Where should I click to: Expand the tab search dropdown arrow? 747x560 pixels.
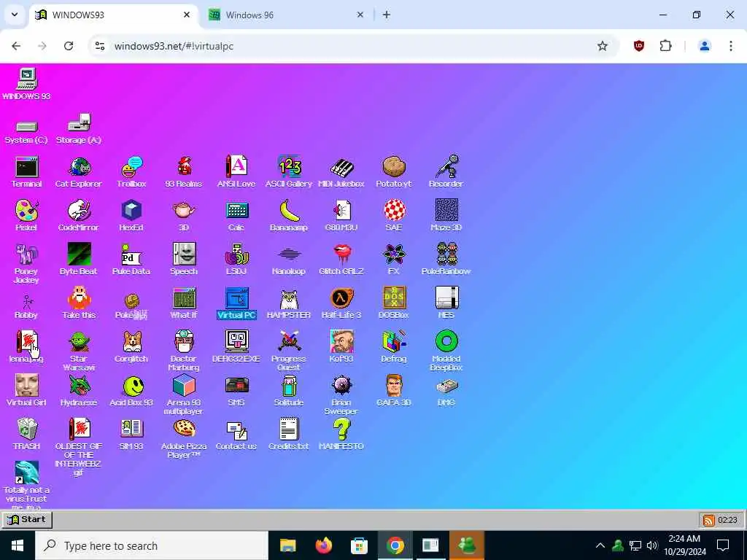point(15,15)
